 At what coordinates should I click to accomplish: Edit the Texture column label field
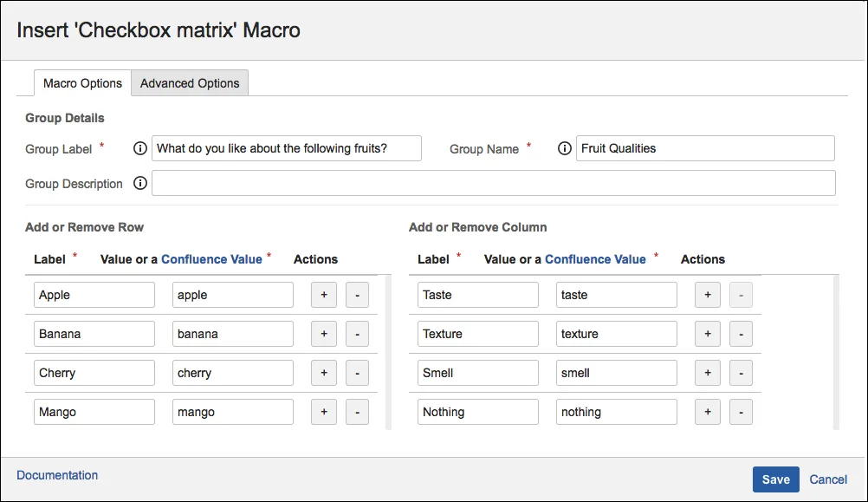coord(477,334)
